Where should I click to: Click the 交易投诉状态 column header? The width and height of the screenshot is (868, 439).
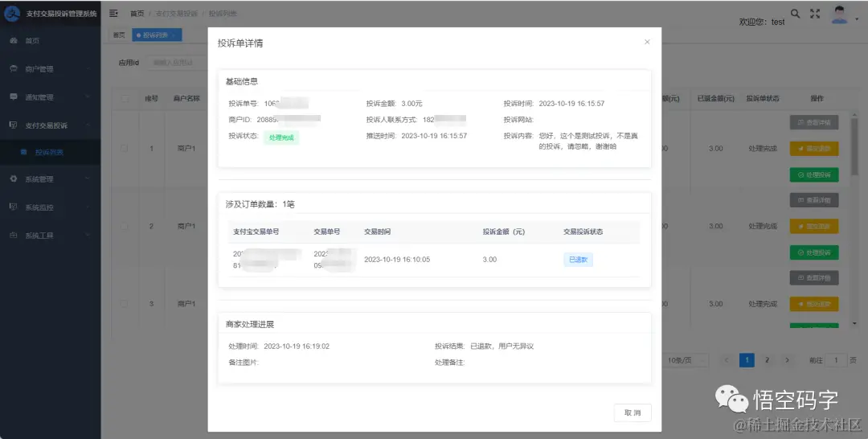[583, 232]
